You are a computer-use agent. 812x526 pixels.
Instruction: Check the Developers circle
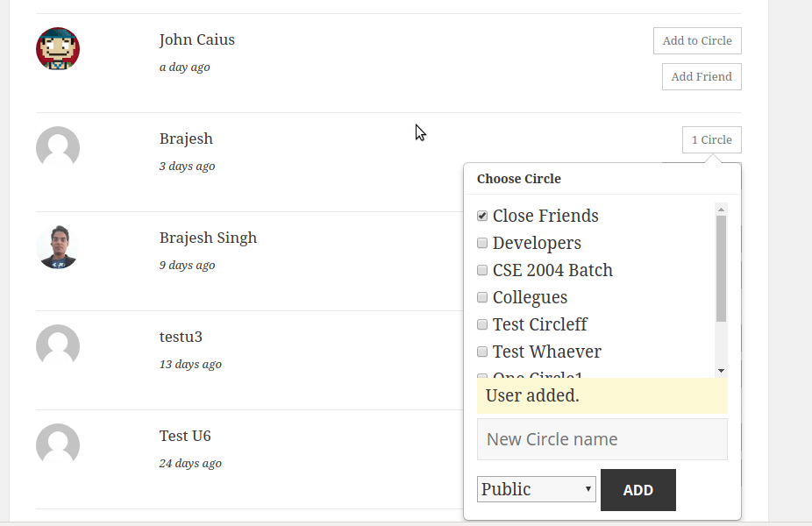pos(481,242)
